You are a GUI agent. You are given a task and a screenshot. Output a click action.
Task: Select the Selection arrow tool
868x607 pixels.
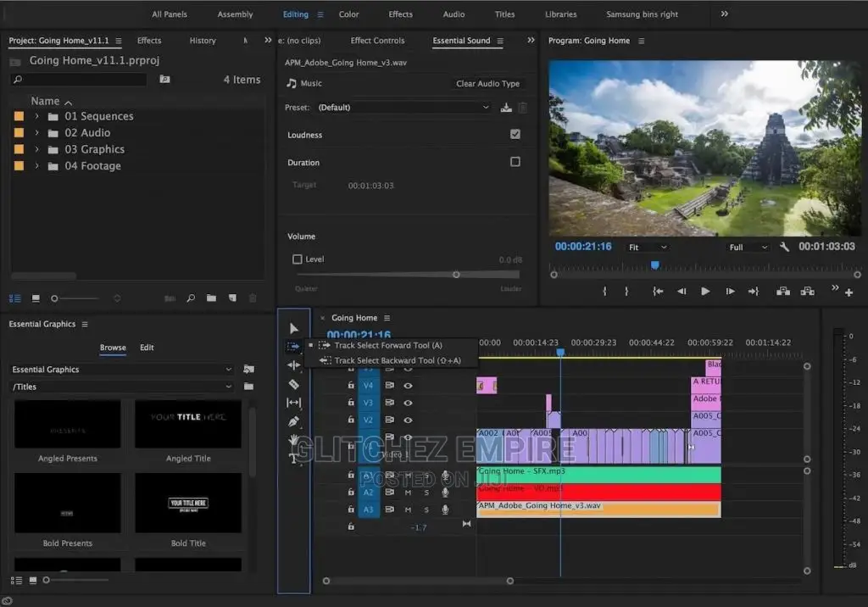click(294, 328)
